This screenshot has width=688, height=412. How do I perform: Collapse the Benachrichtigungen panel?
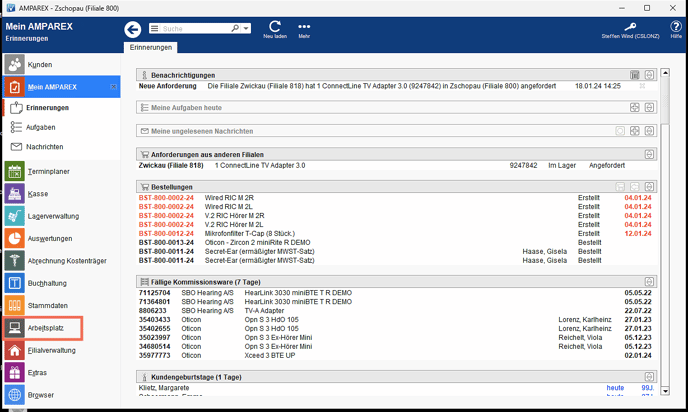tap(650, 74)
